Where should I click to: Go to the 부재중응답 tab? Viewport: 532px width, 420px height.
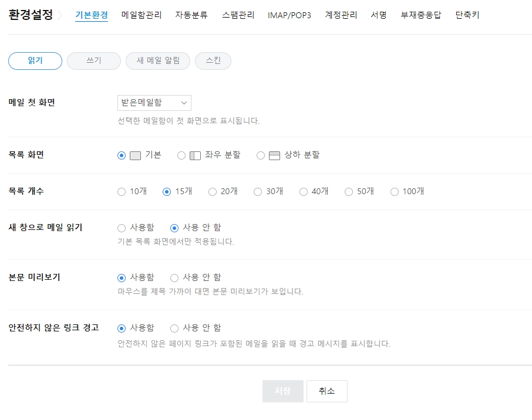coord(420,15)
